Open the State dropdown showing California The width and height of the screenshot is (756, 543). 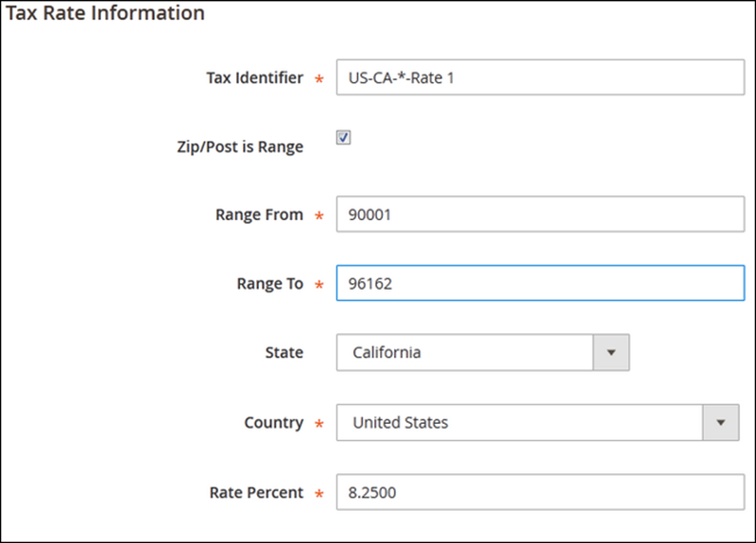pyautogui.click(x=465, y=352)
